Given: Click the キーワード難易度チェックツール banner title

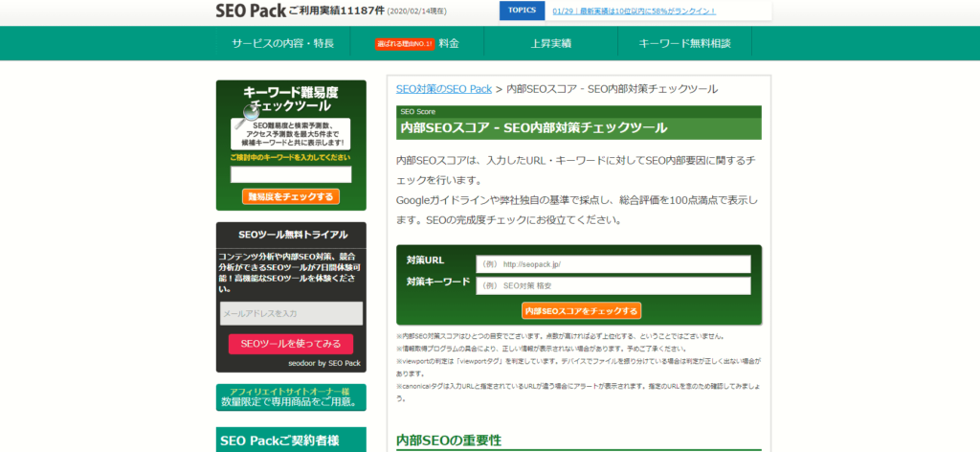Looking at the screenshot, I should (291, 100).
